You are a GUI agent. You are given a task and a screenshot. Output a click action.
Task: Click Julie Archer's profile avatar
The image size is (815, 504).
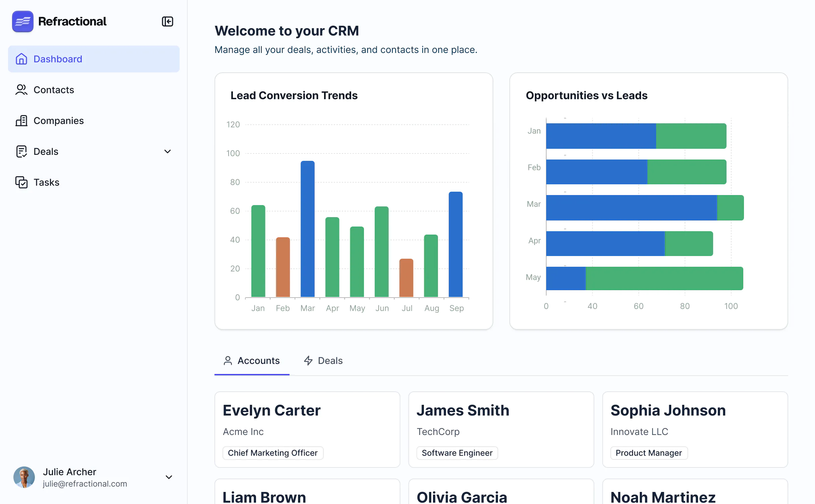click(24, 477)
